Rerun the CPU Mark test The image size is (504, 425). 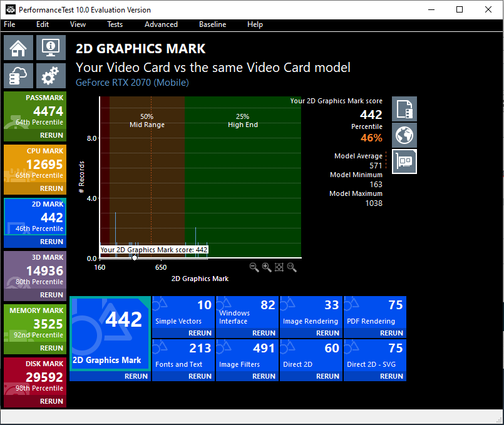(x=51, y=188)
